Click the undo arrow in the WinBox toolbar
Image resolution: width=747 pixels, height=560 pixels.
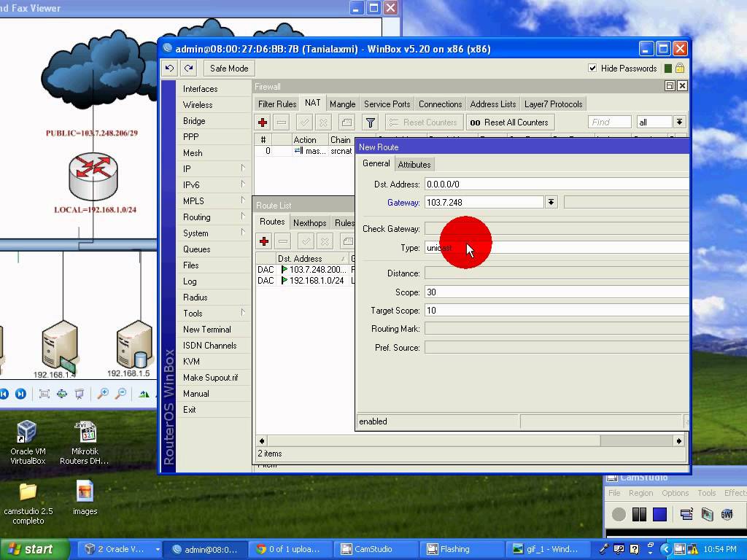pos(170,68)
